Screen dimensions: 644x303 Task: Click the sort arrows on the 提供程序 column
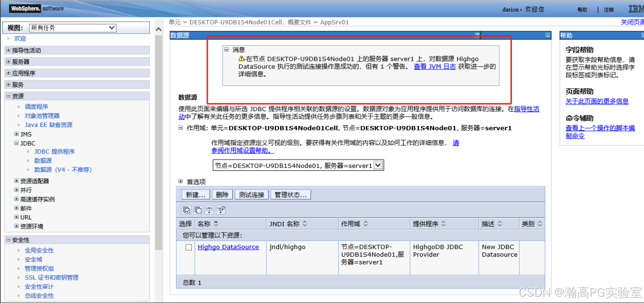pos(443,224)
